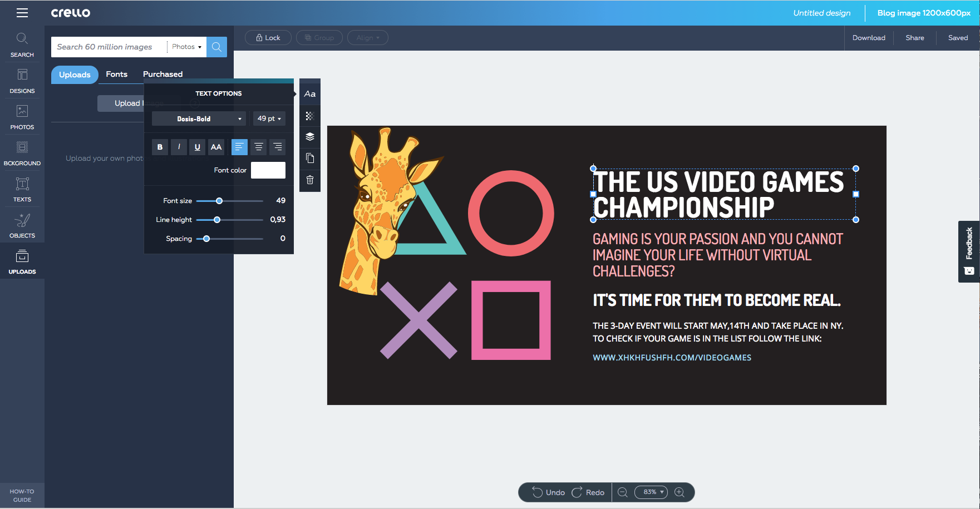The height and width of the screenshot is (509, 980).
Task: Click the Saved status button
Action: 958,38
